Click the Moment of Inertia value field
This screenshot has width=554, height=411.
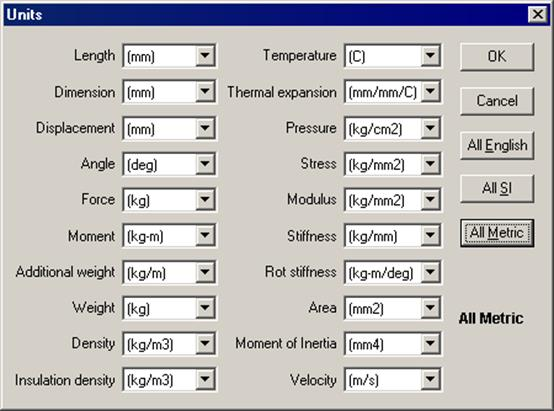pos(383,344)
